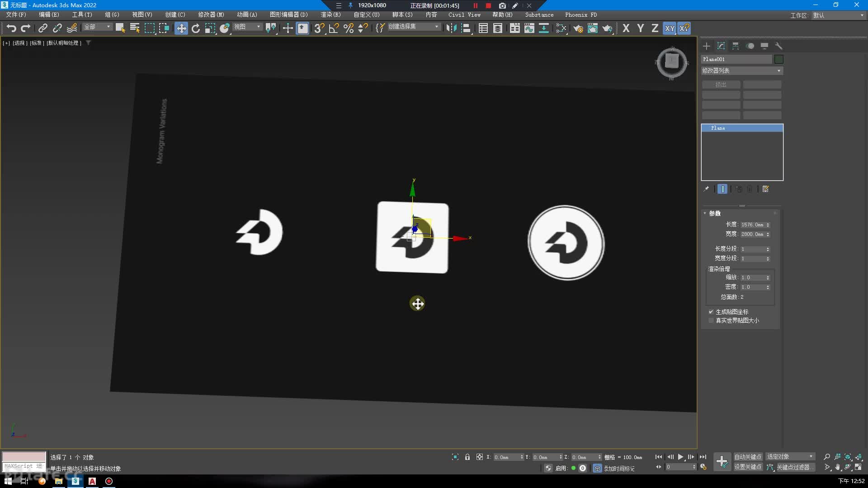
Task: Open the Layer Explorer icon
Action: [x=498, y=28]
